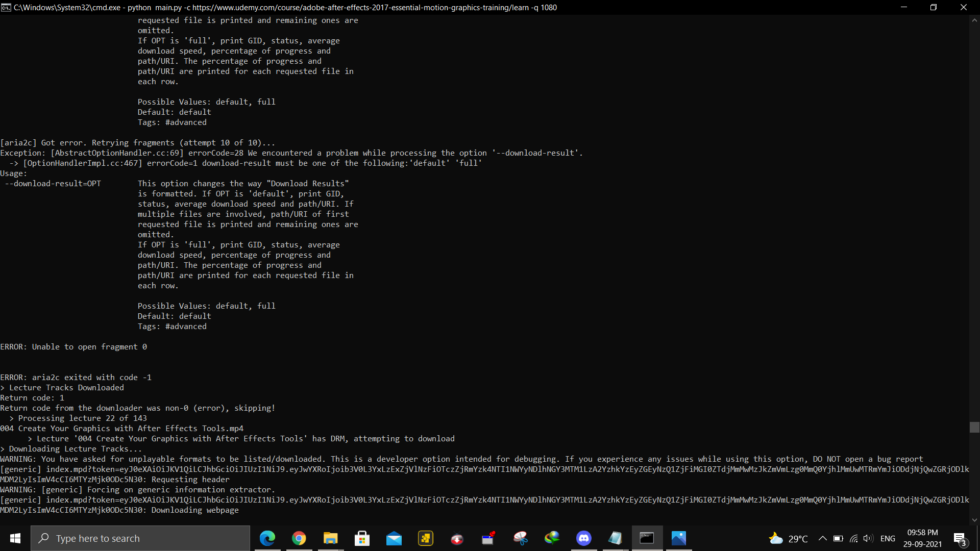Open Snipping Tool taskbar icon

tap(521, 538)
